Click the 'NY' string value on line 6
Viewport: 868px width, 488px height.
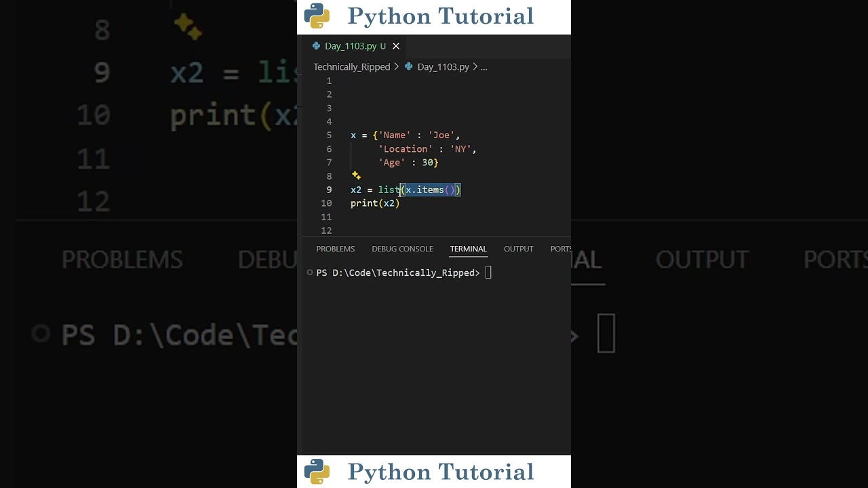pos(460,149)
